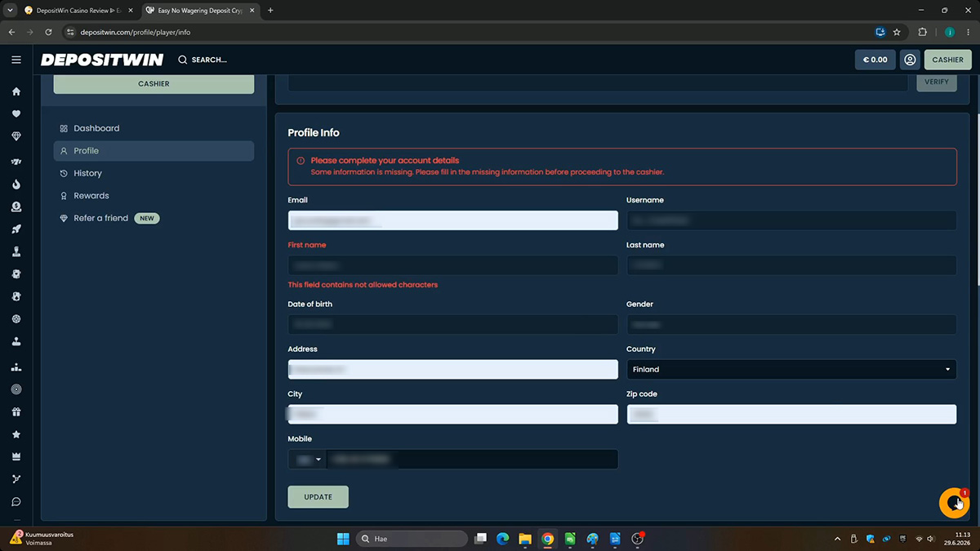Viewport: 980px width, 551px height.
Task: Click into the City field
Action: point(452,415)
